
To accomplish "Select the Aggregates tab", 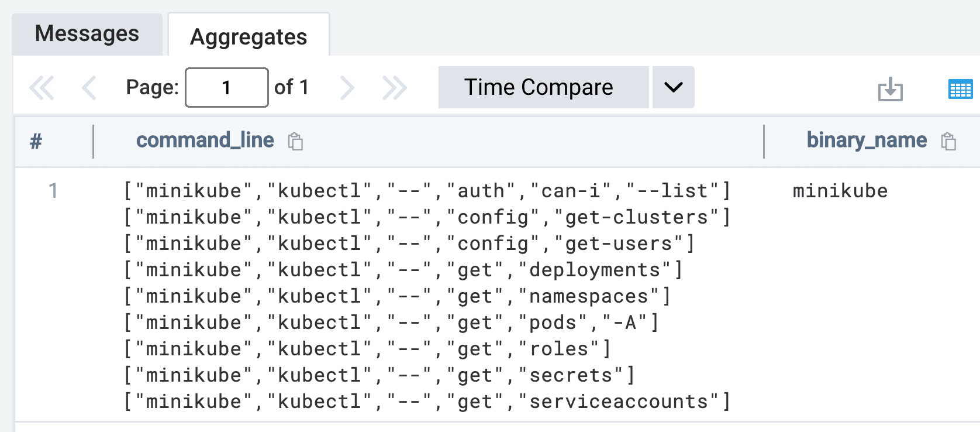I will pos(249,35).
